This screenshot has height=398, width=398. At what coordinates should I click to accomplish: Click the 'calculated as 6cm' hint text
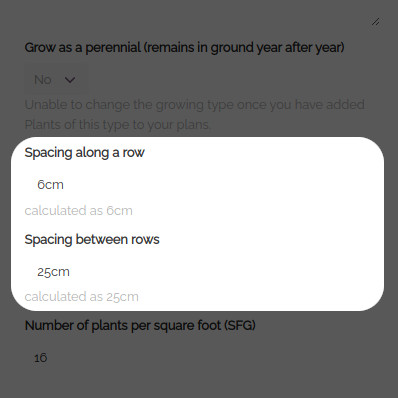(x=79, y=211)
